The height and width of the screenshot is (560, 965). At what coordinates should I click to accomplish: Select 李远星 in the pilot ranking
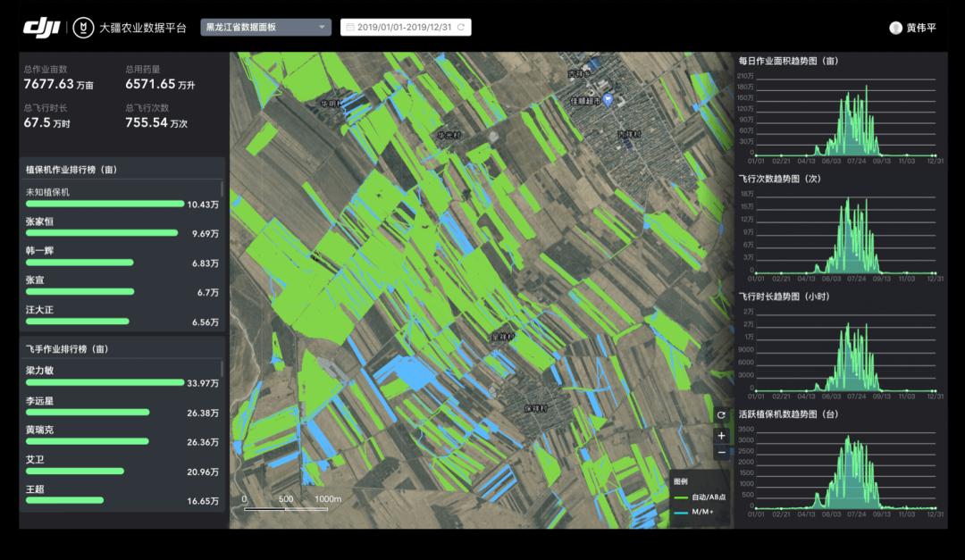coord(39,401)
